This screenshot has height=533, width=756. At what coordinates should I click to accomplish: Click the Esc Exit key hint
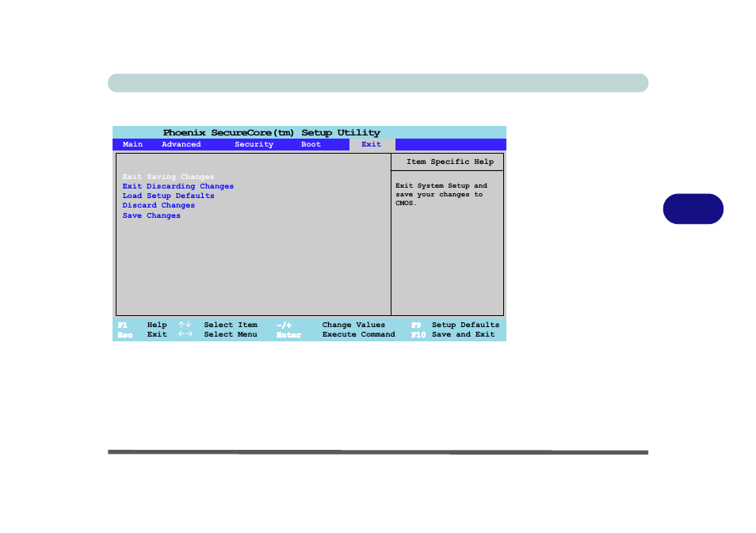tap(142, 335)
